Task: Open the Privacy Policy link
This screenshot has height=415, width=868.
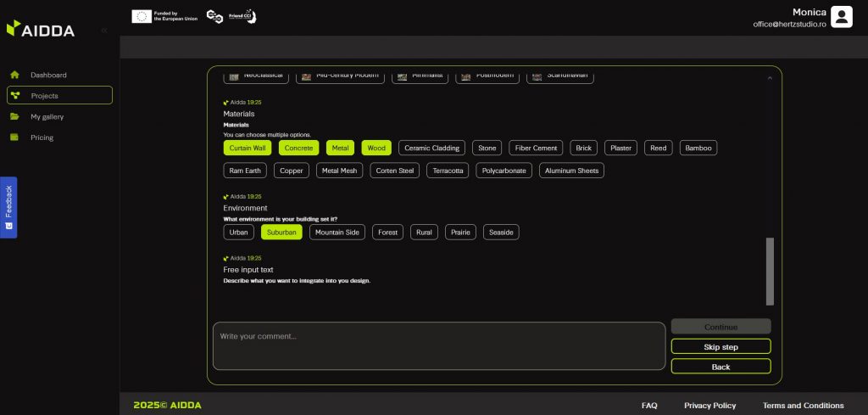Action: coord(709,406)
